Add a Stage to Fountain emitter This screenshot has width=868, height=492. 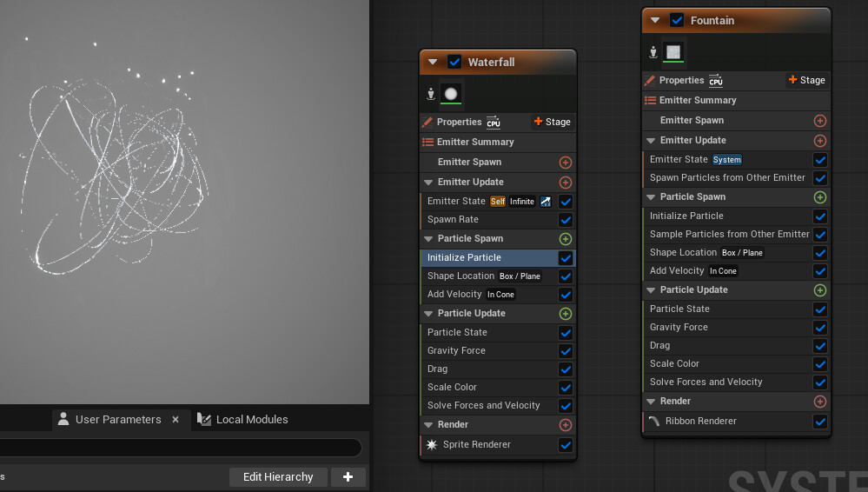tap(806, 80)
